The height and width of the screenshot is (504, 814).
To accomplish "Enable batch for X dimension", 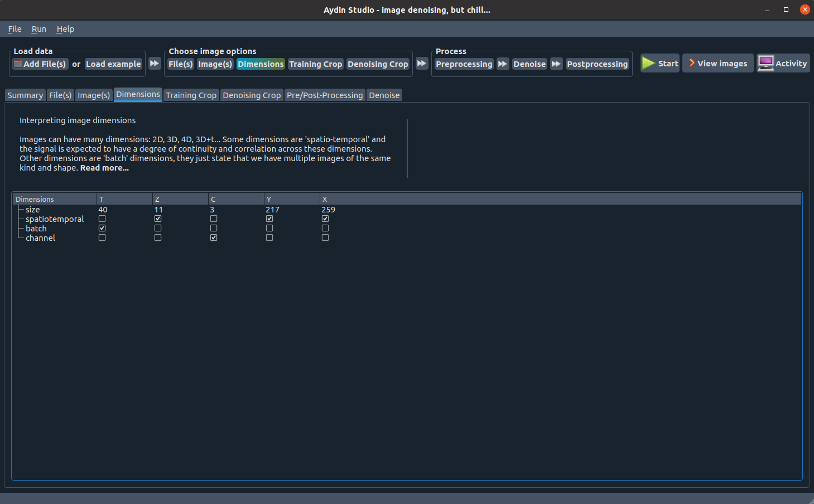I will (x=325, y=228).
